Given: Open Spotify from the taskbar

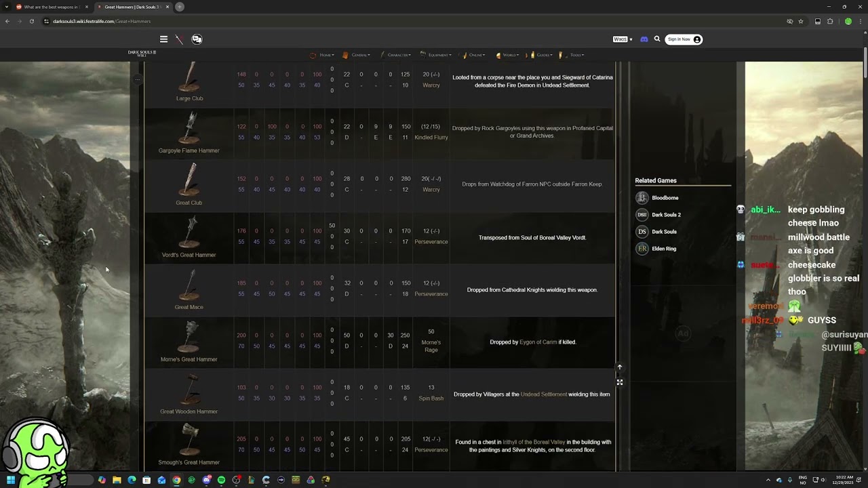Looking at the screenshot, I should tap(221, 480).
